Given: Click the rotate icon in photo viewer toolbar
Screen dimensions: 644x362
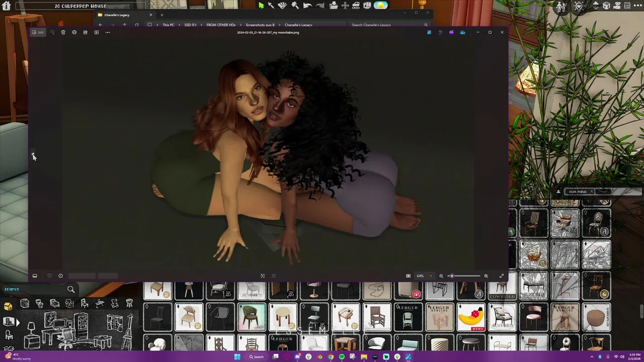Looking at the screenshot, I should pos(52,32).
